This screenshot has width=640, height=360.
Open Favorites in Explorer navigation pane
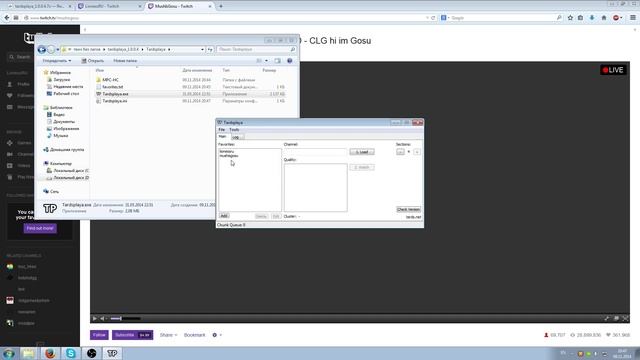tap(60, 73)
